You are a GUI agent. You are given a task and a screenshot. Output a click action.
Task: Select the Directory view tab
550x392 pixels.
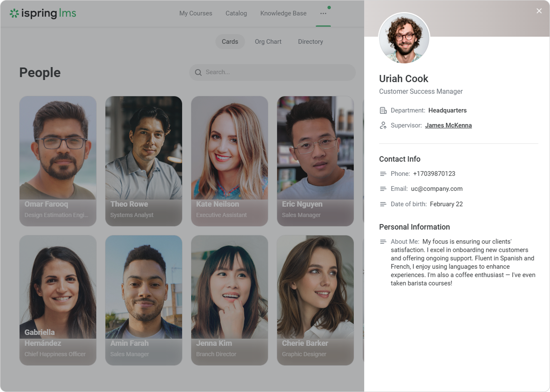tap(310, 42)
